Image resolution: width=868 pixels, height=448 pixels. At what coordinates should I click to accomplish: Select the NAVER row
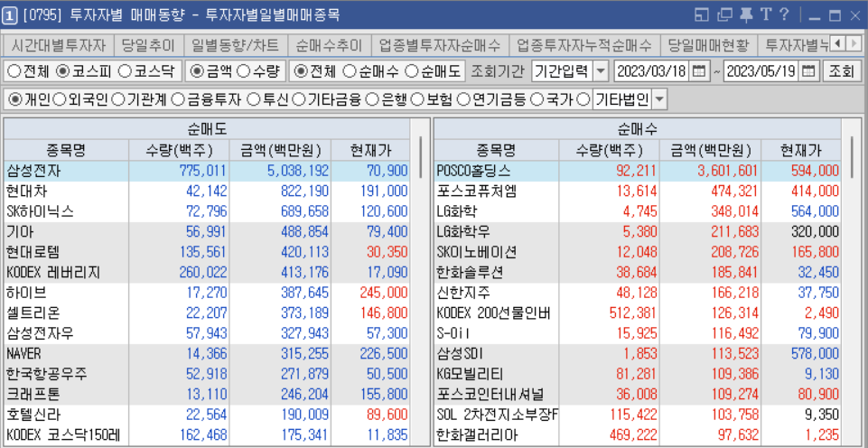point(207,354)
